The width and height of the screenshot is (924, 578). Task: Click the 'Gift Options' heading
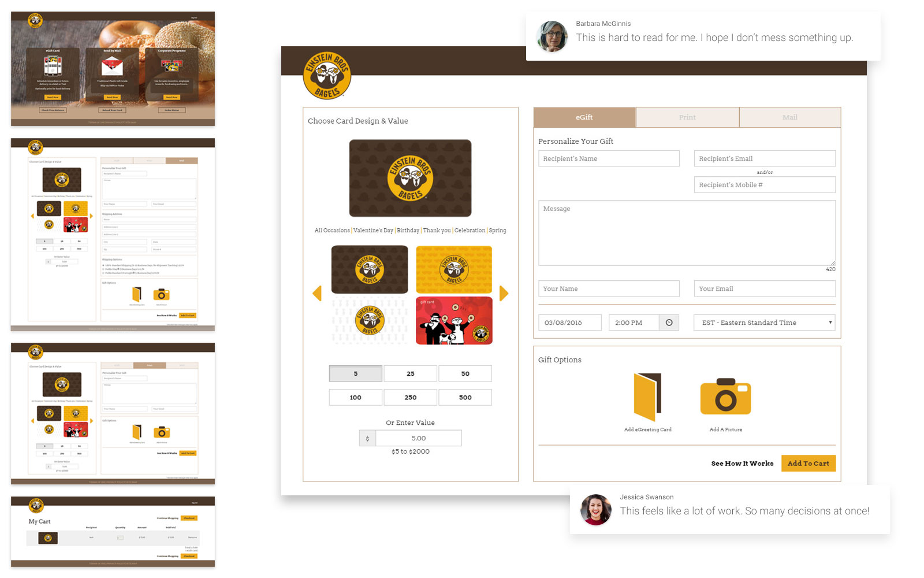560,360
